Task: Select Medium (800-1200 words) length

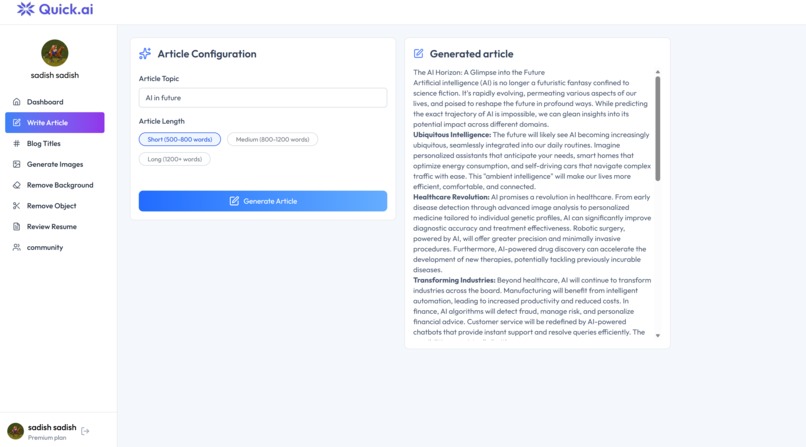Action: point(272,139)
